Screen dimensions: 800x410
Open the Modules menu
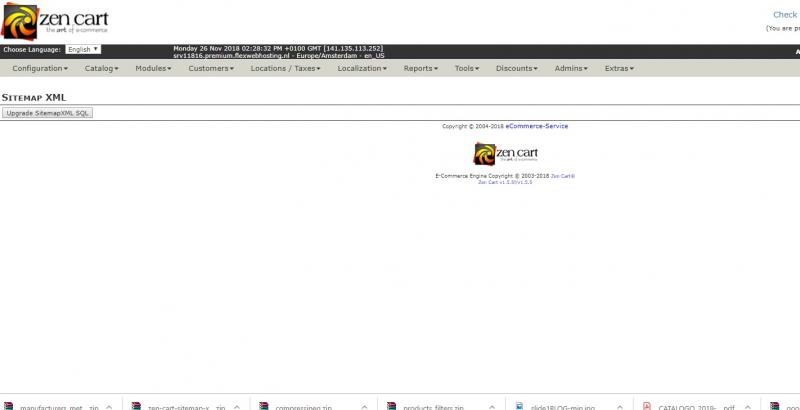[x=154, y=68]
